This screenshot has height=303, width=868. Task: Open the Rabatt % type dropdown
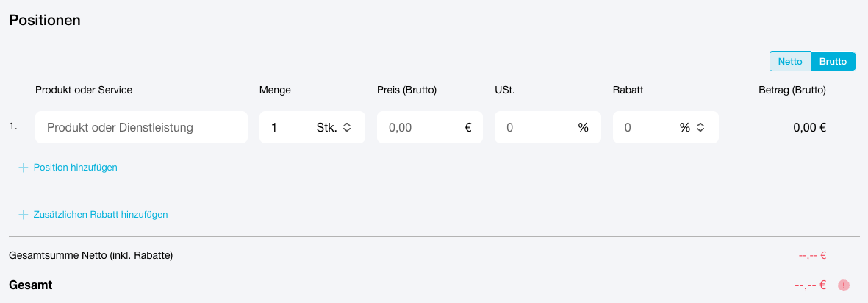692,127
